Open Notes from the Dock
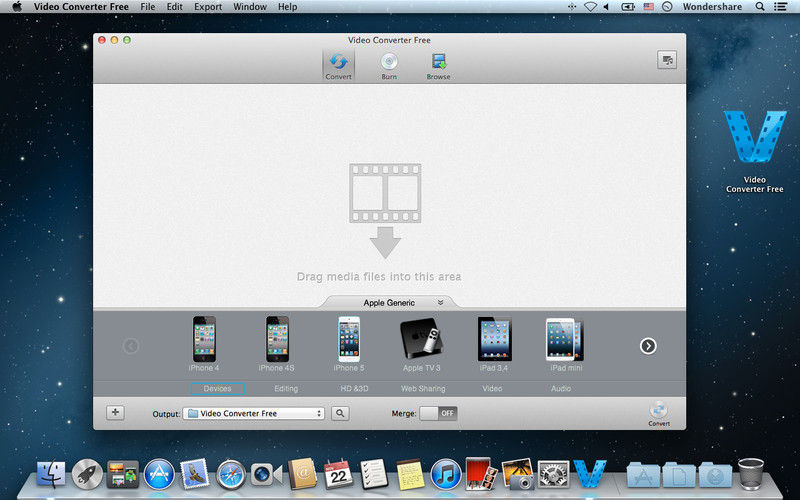Image resolution: width=800 pixels, height=500 pixels. tap(410, 474)
